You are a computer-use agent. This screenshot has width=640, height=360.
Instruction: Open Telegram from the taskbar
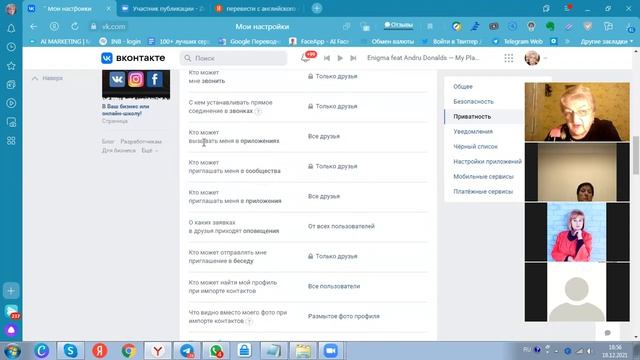coord(187,351)
